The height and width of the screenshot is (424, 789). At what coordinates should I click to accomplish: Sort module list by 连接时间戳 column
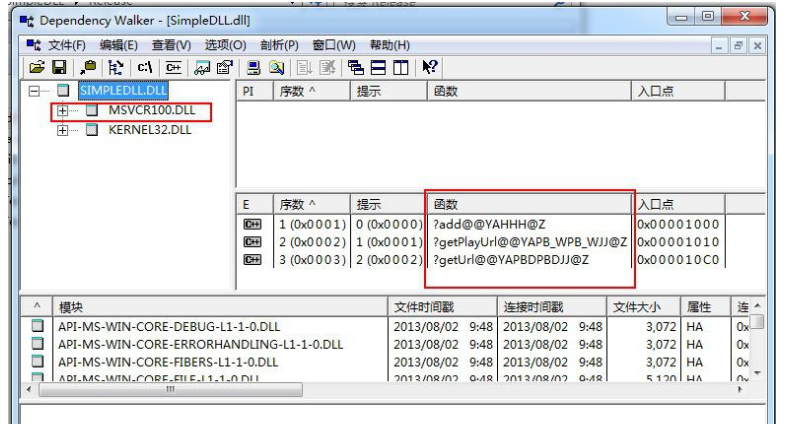coord(552,307)
